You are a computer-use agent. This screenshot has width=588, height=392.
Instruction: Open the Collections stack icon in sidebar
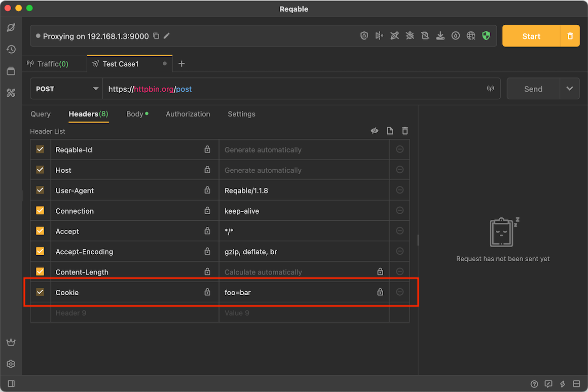click(x=11, y=71)
